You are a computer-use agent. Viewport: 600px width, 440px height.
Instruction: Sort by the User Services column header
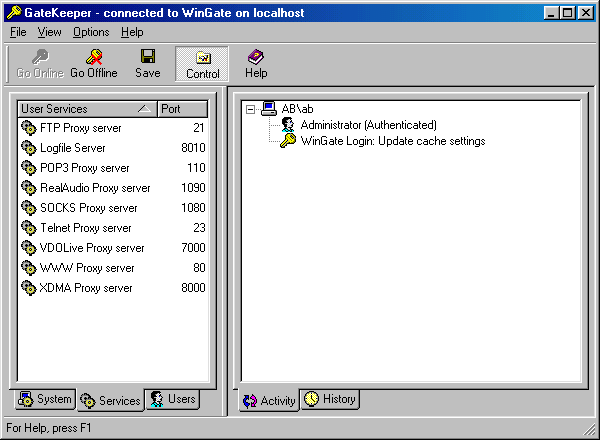(87, 109)
